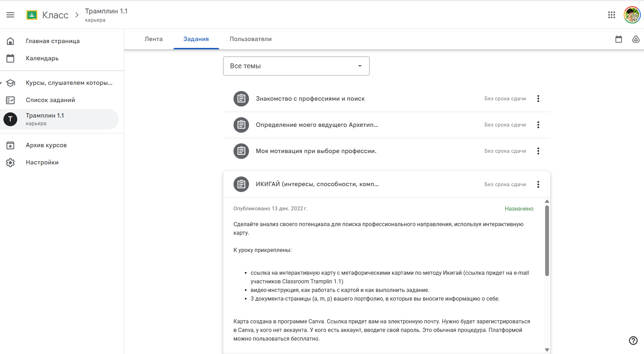Viewport: 644px width, 354px height.
Task: Open the user account avatar
Action: (x=632, y=15)
